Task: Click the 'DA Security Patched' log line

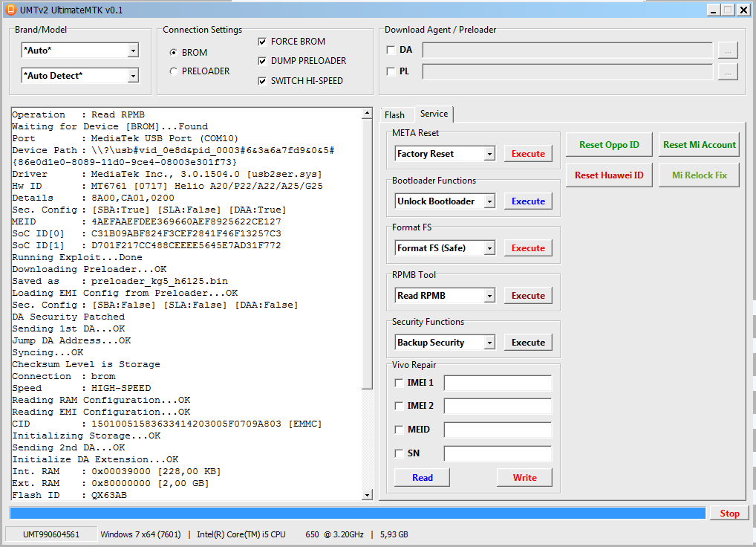Action: point(68,317)
